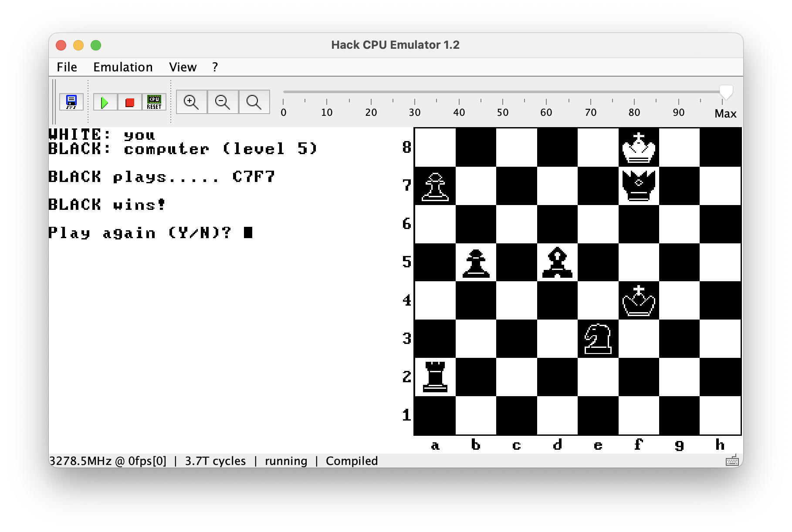This screenshot has width=792, height=532.
Task: Click the white pawn on a7
Action: (435, 186)
